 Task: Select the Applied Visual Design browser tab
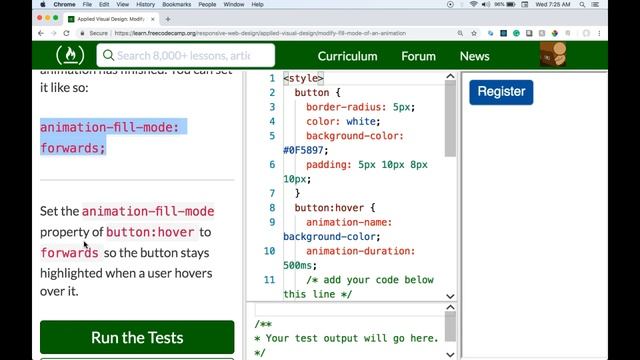(x=111, y=19)
